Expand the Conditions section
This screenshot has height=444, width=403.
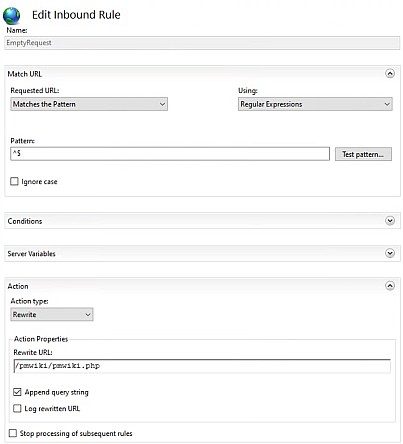pos(390,221)
